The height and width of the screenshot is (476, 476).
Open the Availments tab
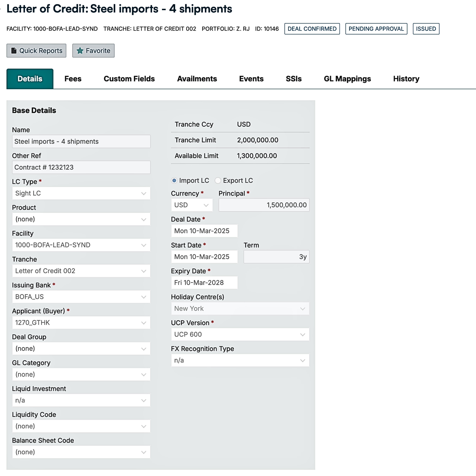point(197,79)
